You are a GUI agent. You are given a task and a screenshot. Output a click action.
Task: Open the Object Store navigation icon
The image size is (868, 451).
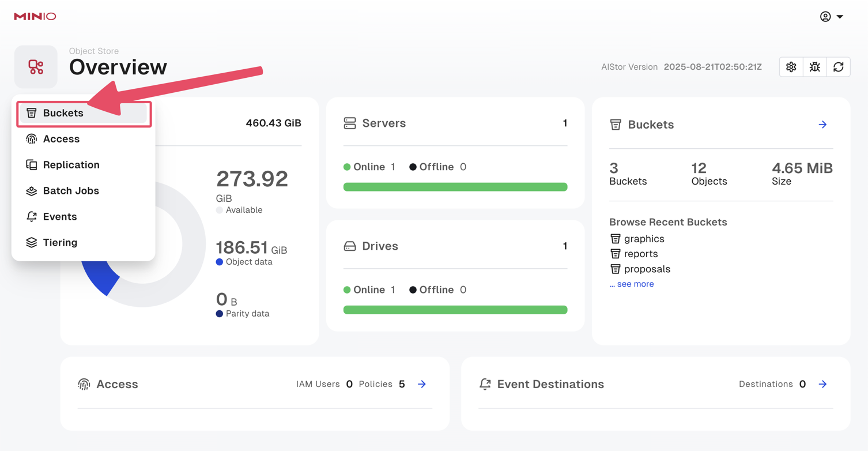36,67
